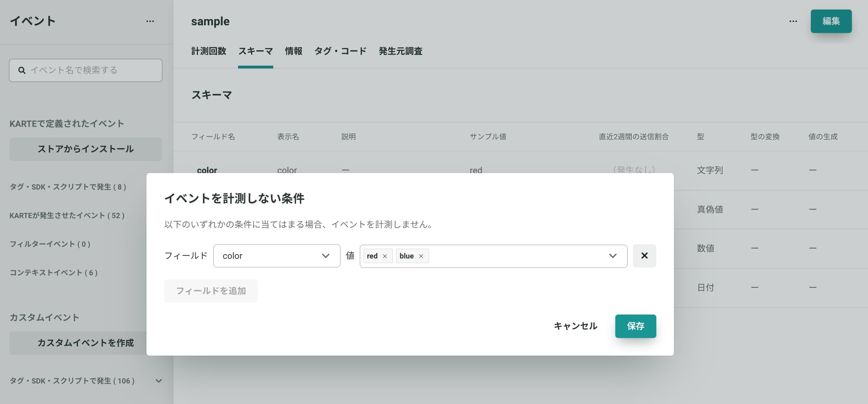The image size is (868, 404).
Task: Delete the color field condition row
Action: point(645,256)
